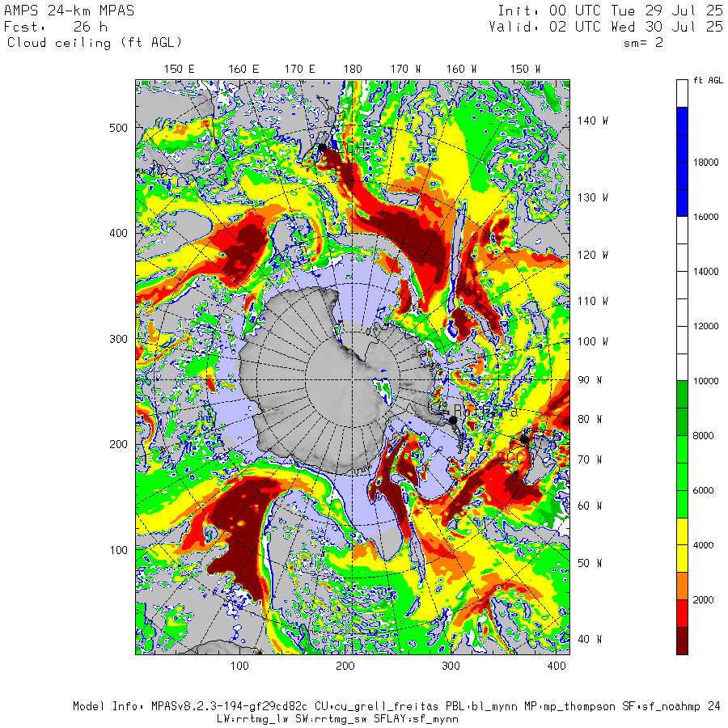728x728 pixels.
Task: Click the '14000' legend value
Action: click(705, 272)
